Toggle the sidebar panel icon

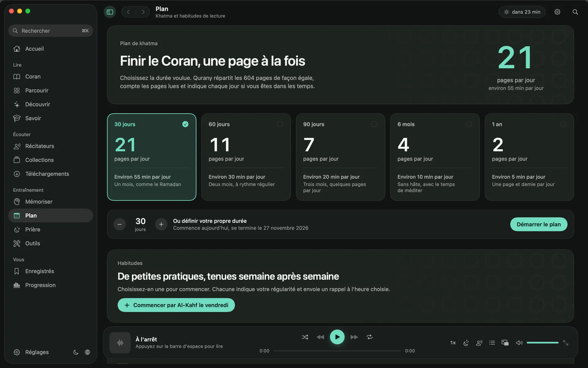110,12
